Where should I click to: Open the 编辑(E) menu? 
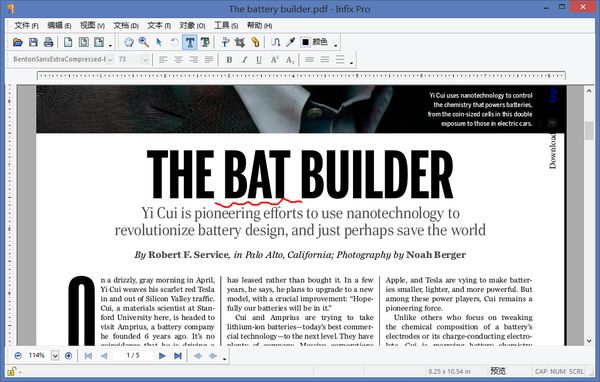click(59, 26)
